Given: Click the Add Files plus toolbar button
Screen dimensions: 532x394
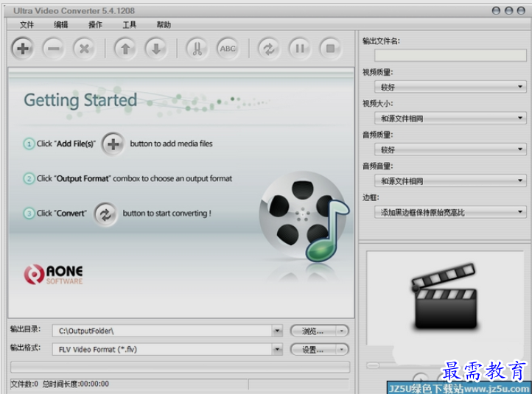Looking at the screenshot, I should pos(23,49).
